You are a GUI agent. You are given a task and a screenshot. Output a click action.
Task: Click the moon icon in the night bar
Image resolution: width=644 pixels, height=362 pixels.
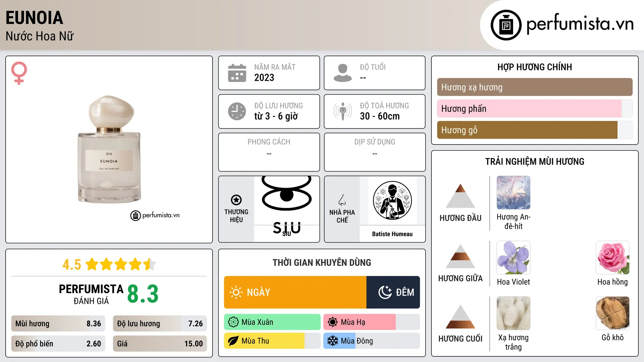(x=385, y=292)
